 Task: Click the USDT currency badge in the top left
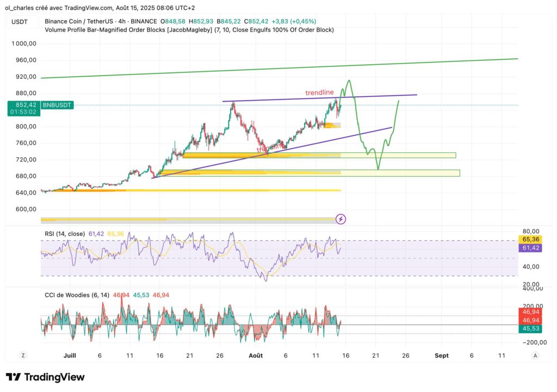pos(19,21)
